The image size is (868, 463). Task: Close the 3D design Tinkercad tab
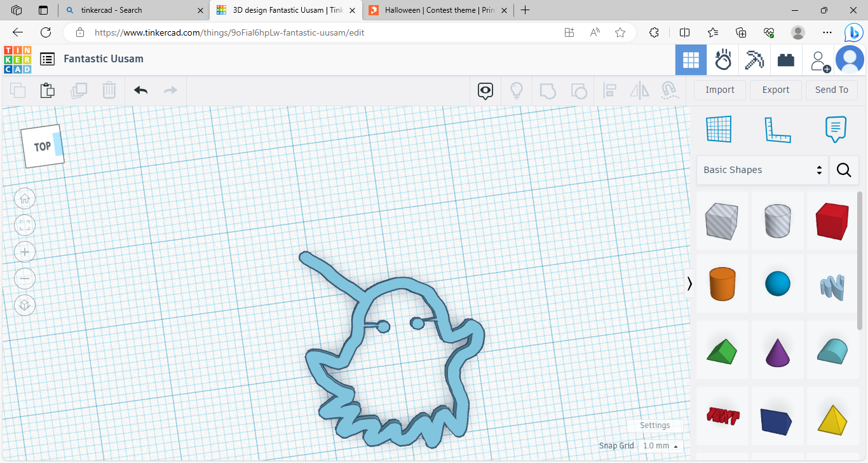[x=352, y=10]
